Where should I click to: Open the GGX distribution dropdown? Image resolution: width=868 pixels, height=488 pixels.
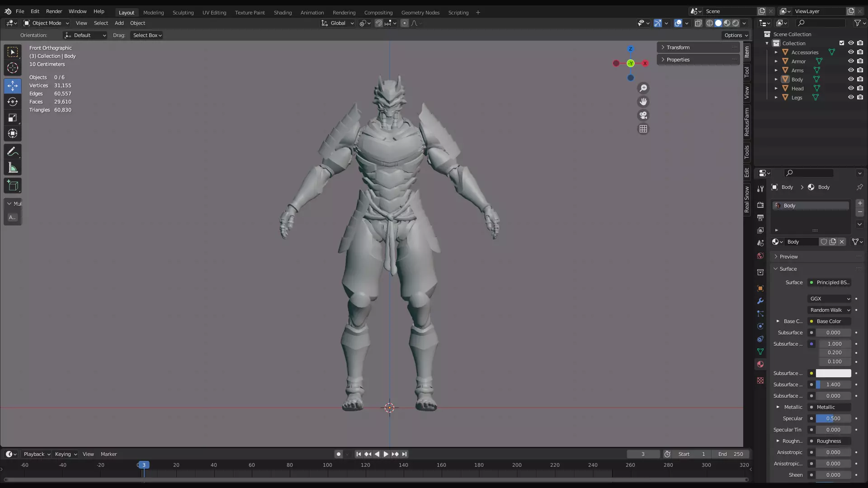click(830, 299)
